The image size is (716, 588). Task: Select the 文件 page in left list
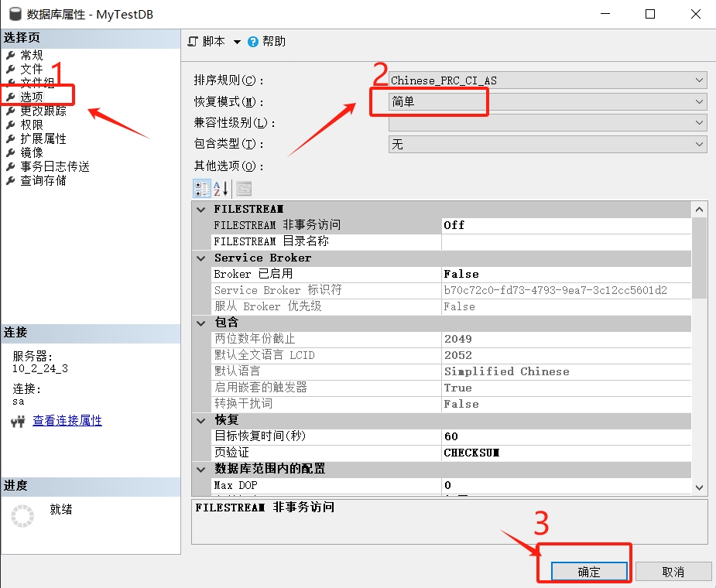(32, 69)
